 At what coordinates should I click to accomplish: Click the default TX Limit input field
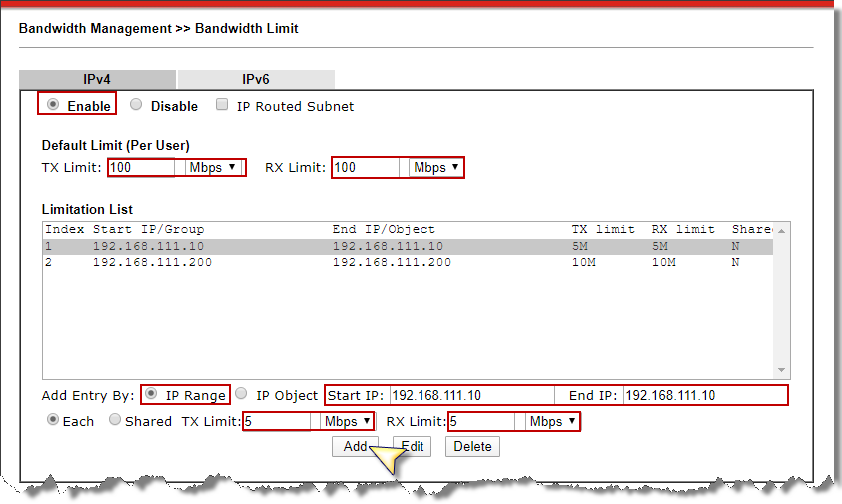tap(141, 168)
